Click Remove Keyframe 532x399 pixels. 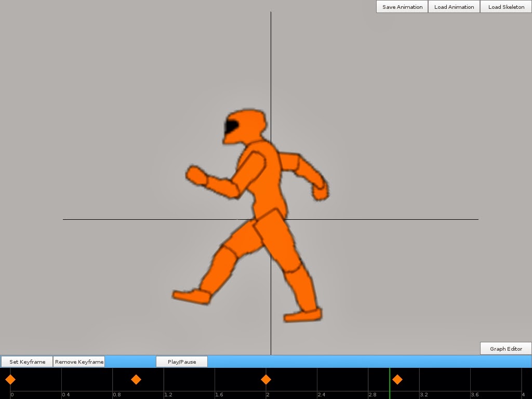[x=79, y=362]
